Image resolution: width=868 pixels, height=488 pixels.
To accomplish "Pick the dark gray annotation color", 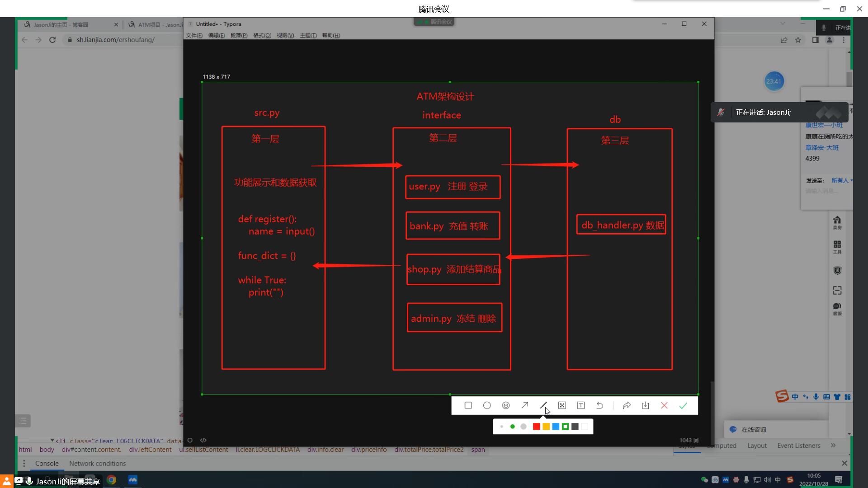I will click(x=575, y=427).
